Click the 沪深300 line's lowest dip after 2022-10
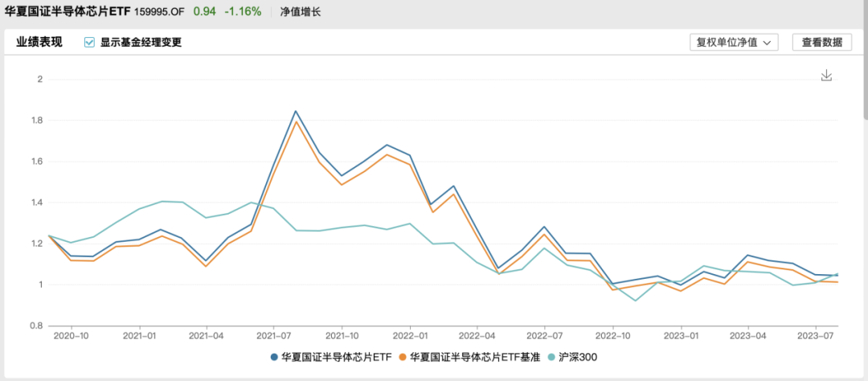Screen dimensions: 868x381 (x=637, y=301)
